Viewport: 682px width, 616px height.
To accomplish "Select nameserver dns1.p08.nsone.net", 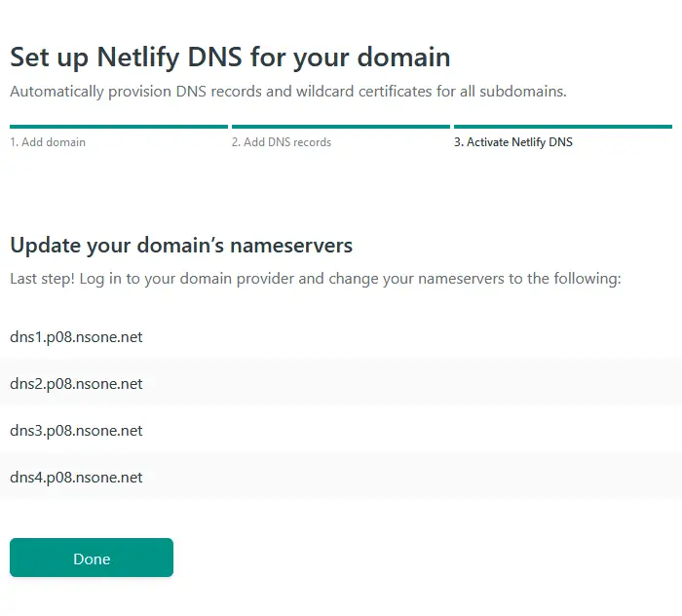I will (76, 337).
